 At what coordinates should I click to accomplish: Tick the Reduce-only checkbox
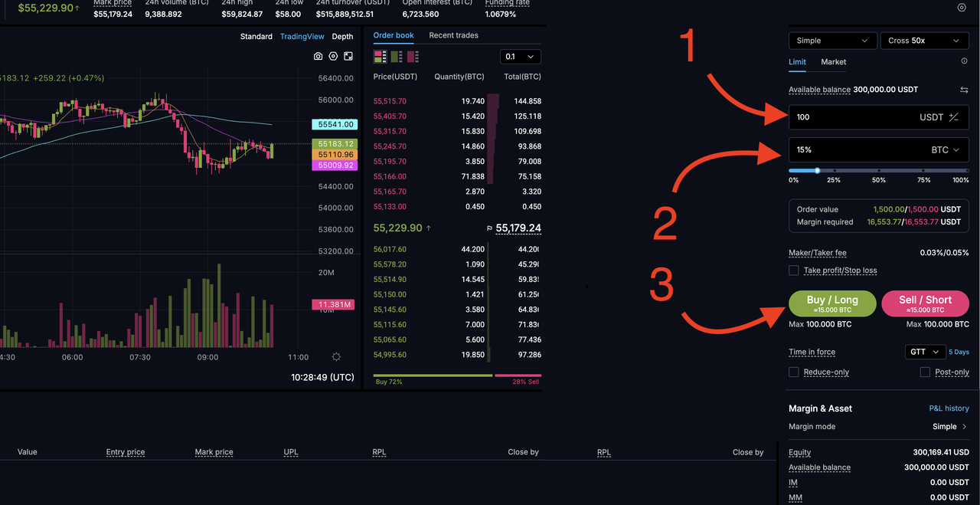(x=794, y=372)
